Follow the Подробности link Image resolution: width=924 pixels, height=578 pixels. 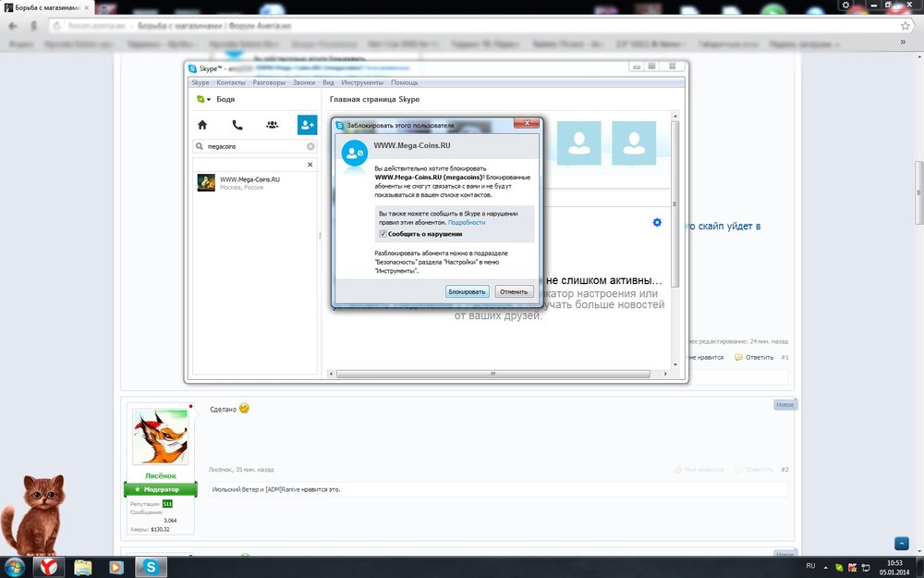(x=467, y=223)
